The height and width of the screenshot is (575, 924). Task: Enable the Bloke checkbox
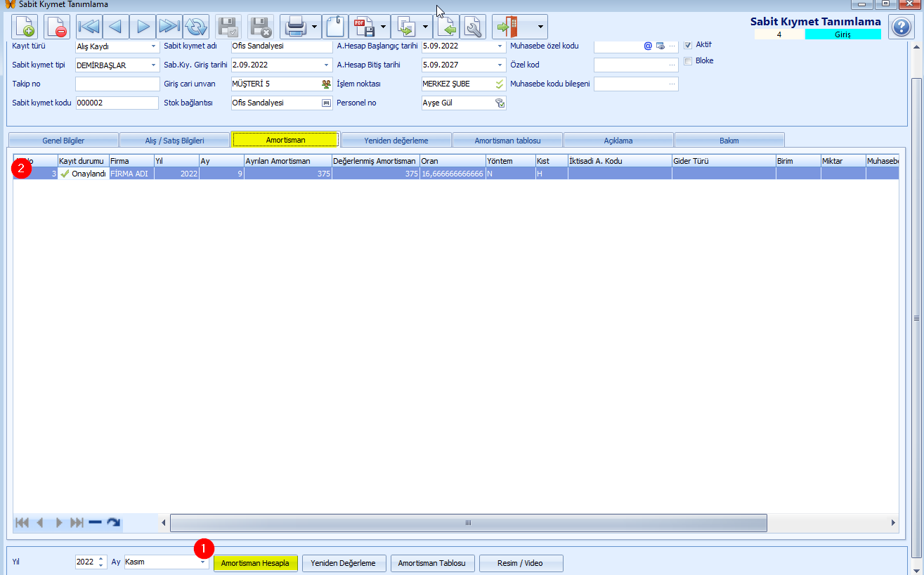[688, 61]
